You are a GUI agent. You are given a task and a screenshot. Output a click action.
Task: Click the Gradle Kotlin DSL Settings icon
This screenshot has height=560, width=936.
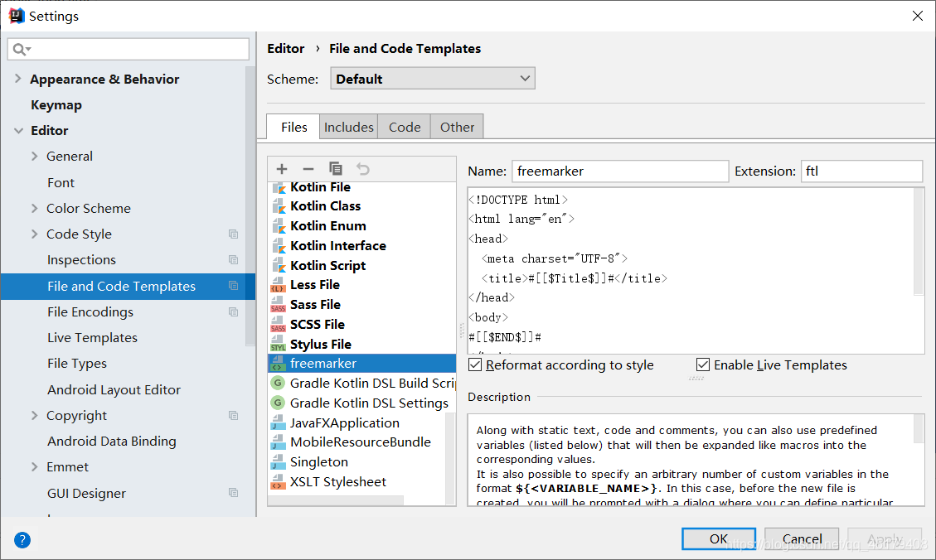[279, 403]
